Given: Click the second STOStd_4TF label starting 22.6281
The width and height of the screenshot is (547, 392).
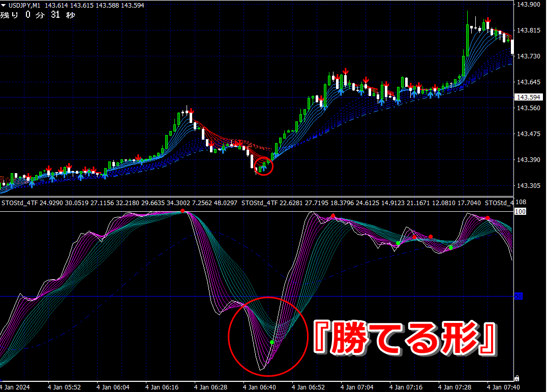Looking at the screenshot, I should (x=361, y=203).
